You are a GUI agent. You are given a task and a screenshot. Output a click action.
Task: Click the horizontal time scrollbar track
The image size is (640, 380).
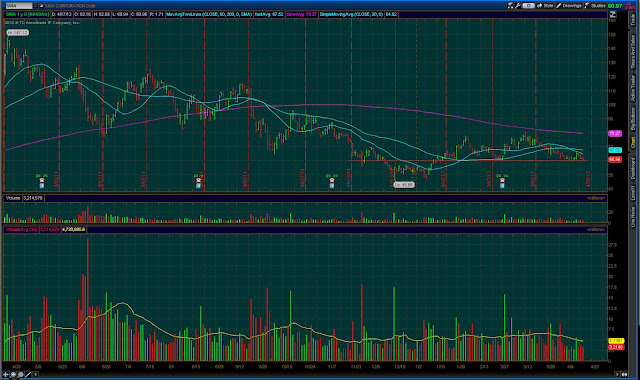(x=327, y=374)
